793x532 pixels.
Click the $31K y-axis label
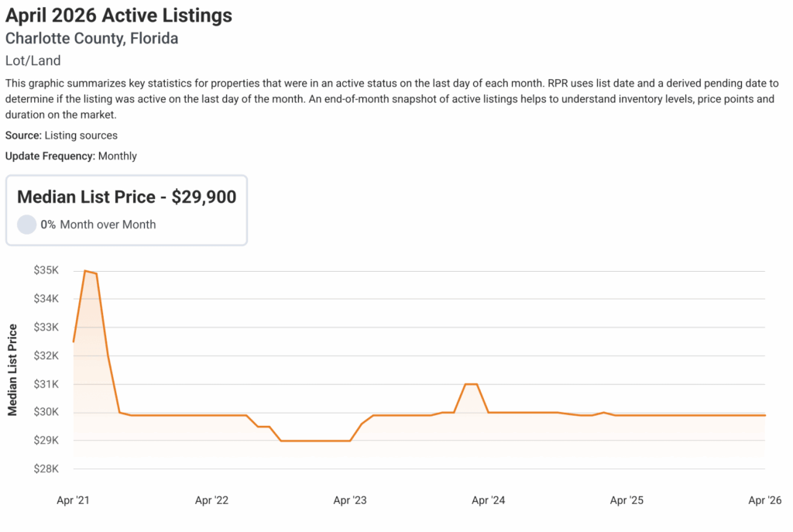point(46,384)
